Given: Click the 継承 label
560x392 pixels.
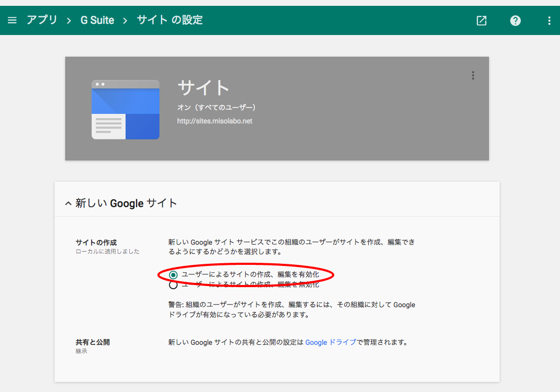Looking at the screenshot, I should (82, 351).
